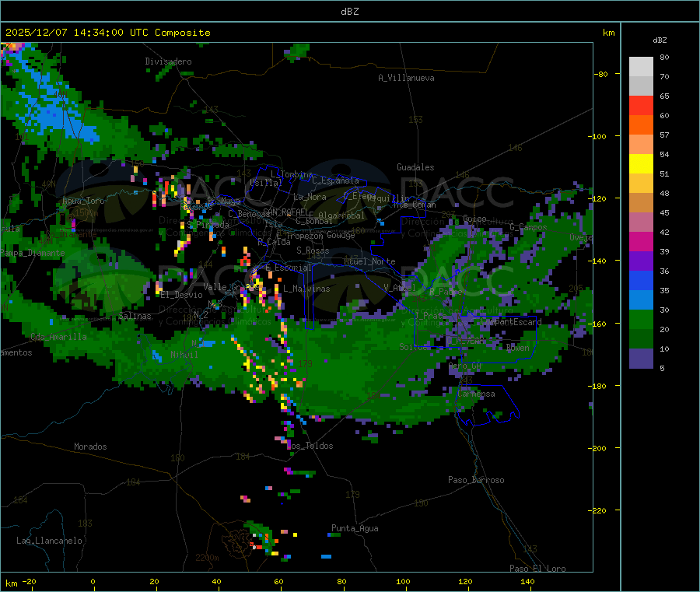Pick the light orange 54-57 dBZ swatch
Image resolution: width=700 pixels, height=592 pixels.
641,145
